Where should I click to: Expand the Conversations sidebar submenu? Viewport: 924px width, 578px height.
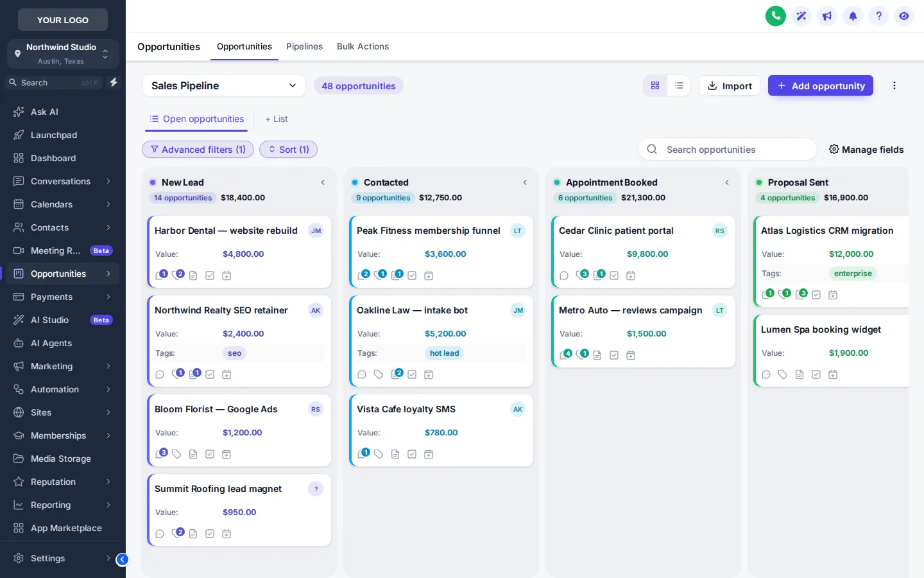coord(108,181)
